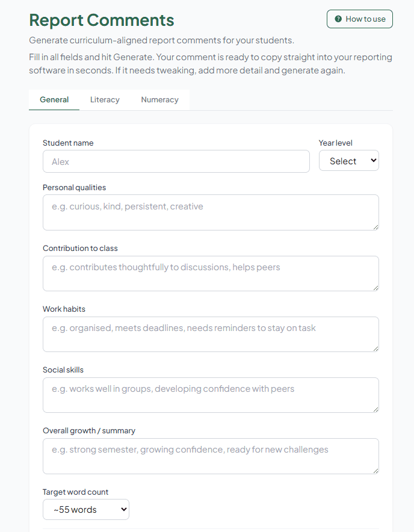Click the Student name input field

click(176, 161)
